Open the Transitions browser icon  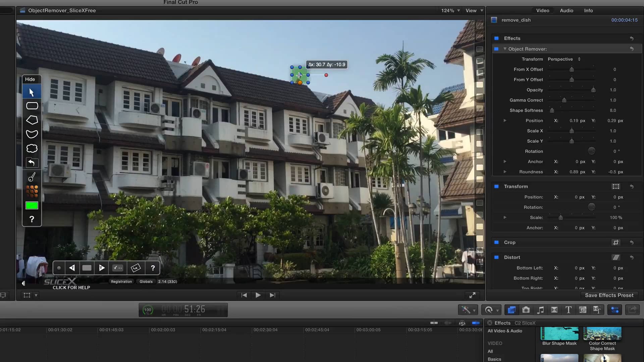[x=554, y=310]
